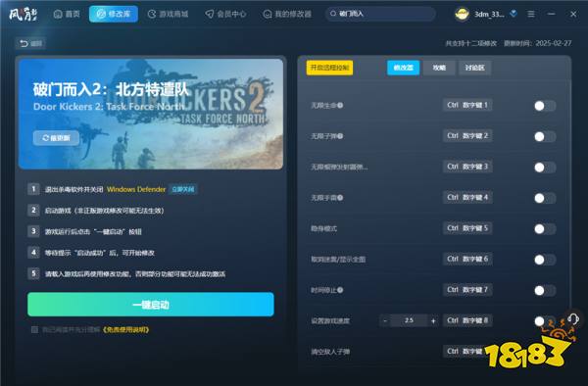This screenshot has width=588, height=386.
Task: Check the disclaimer agreement checkbox
Action: pos(34,330)
